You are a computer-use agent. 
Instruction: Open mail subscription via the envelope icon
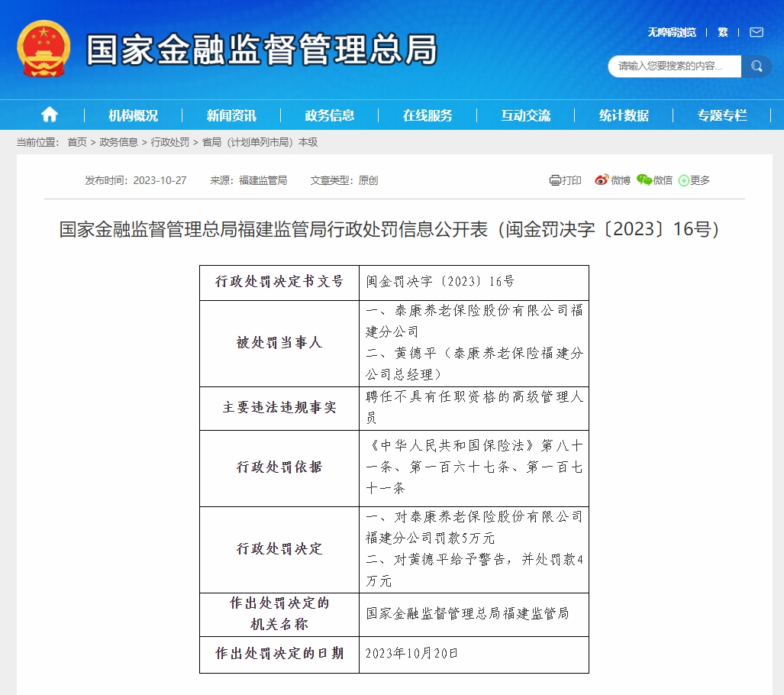click(x=756, y=33)
